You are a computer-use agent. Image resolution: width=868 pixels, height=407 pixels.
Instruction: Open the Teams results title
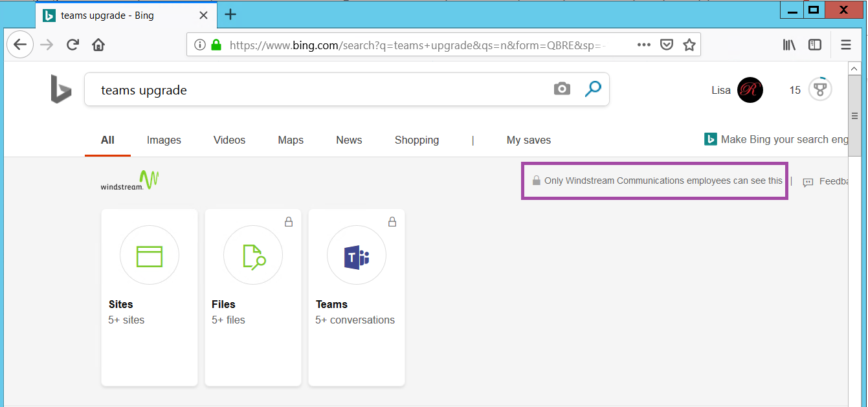pyautogui.click(x=331, y=304)
